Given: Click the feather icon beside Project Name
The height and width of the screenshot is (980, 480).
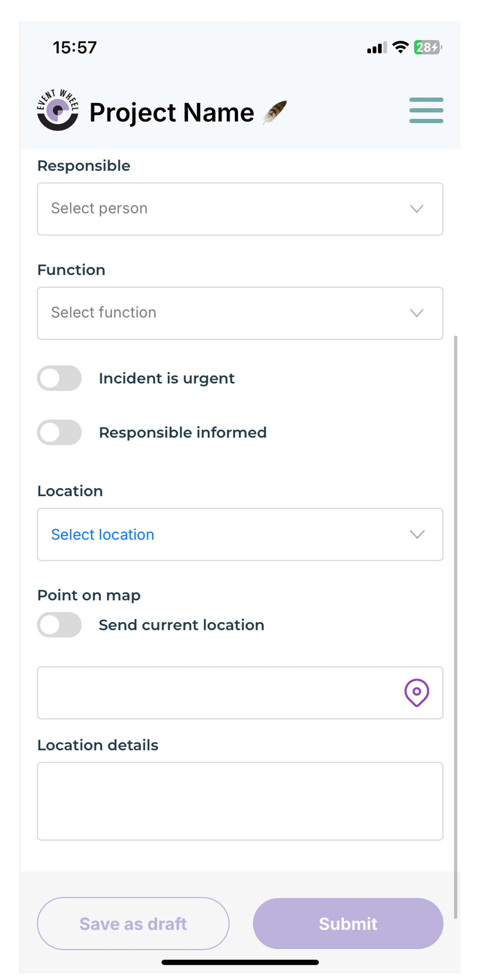Looking at the screenshot, I should [x=274, y=112].
